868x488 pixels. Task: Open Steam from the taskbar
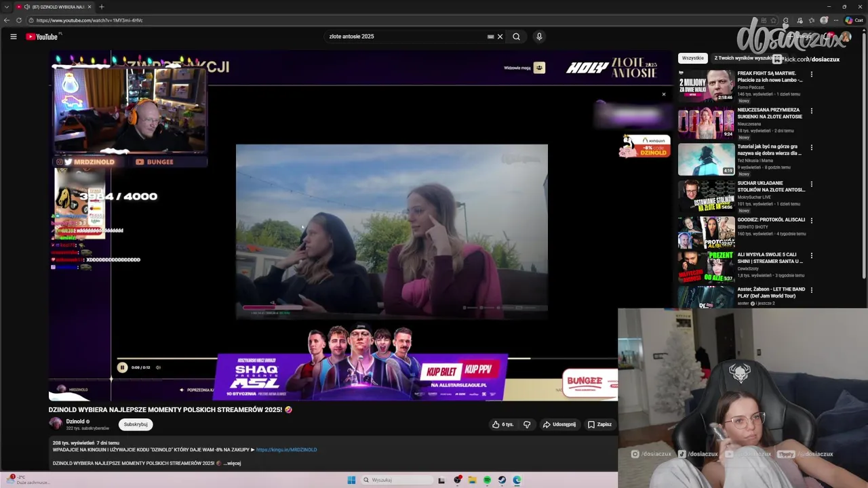[502, 480]
